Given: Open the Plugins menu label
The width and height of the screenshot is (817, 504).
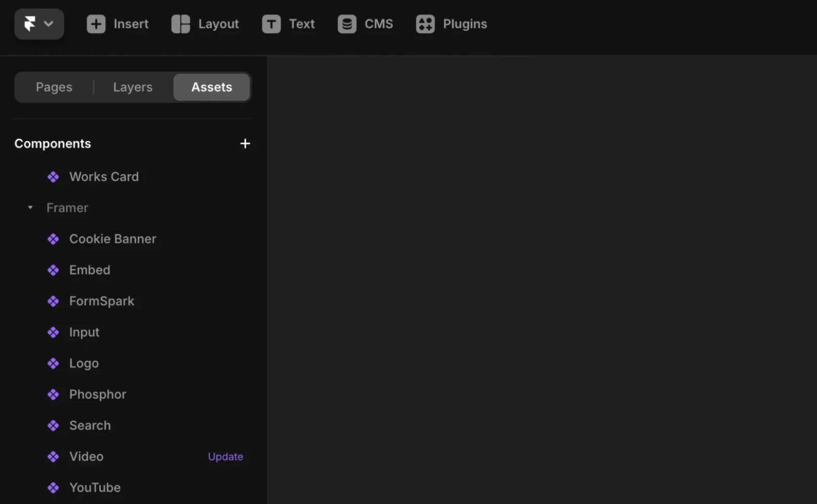Looking at the screenshot, I should (465, 24).
